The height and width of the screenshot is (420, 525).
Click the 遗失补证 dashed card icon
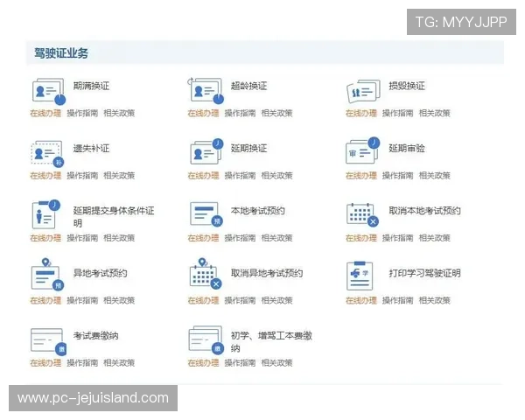point(47,154)
